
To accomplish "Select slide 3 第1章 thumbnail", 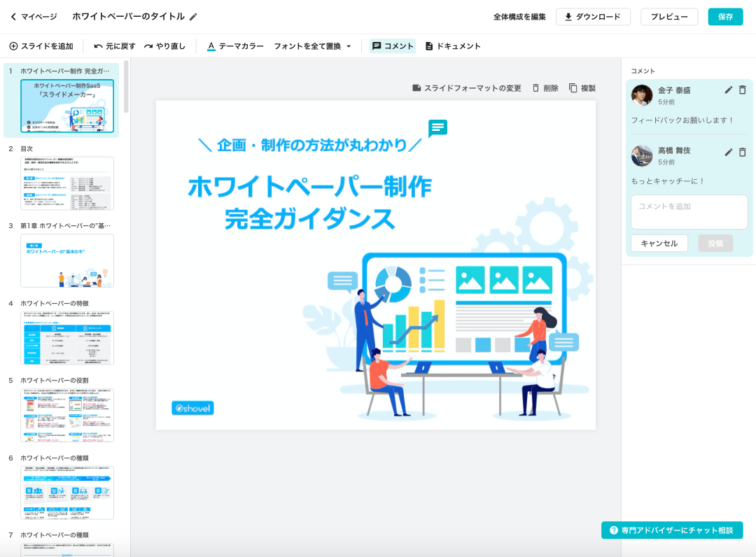I will coord(67,260).
